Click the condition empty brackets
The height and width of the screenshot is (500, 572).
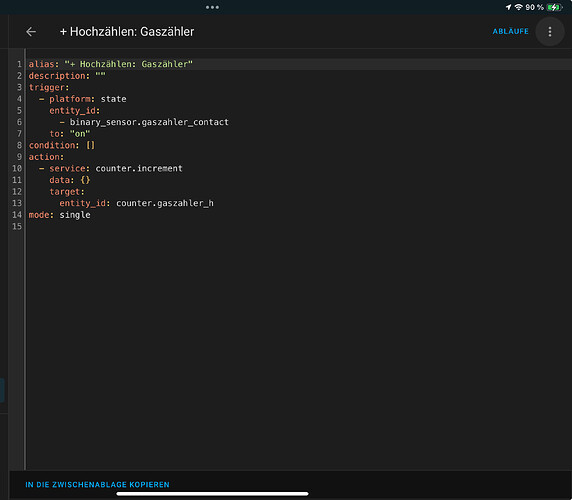90,145
